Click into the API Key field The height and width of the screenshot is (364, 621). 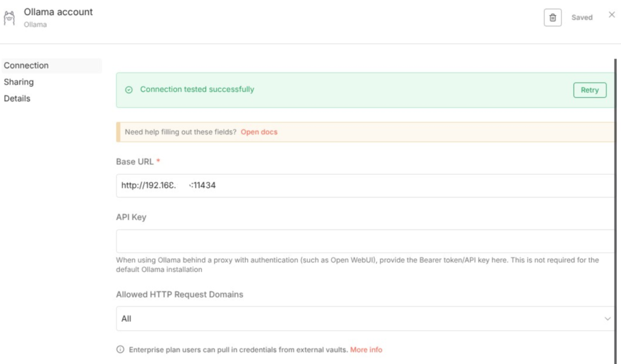[364, 241]
